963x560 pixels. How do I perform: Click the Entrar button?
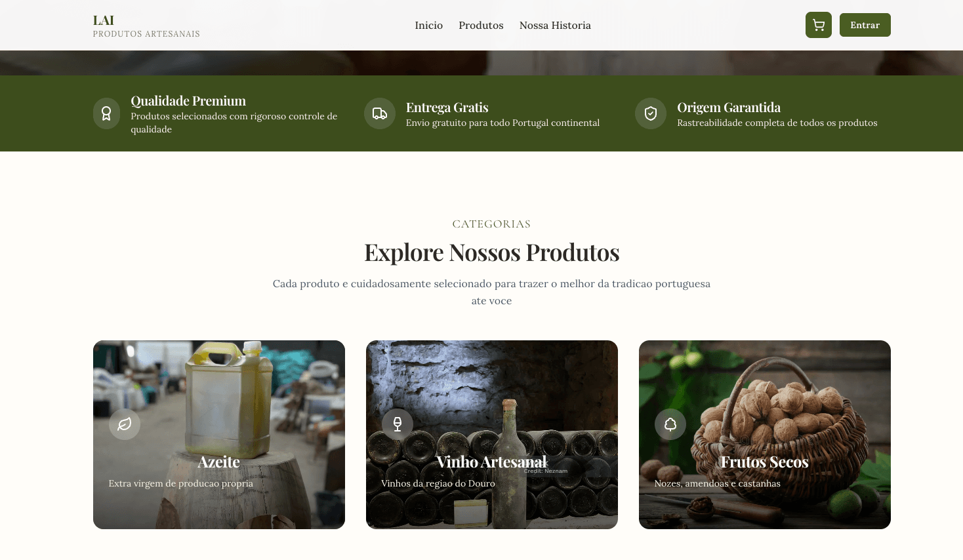pos(865,25)
